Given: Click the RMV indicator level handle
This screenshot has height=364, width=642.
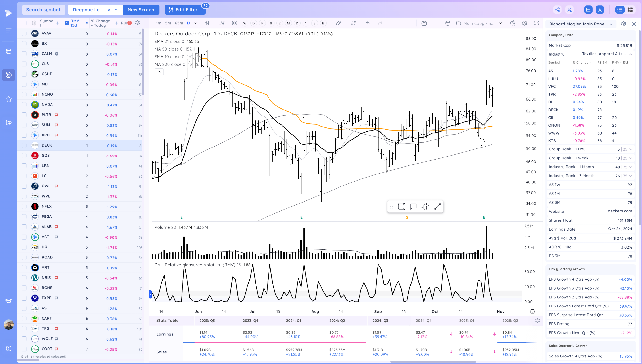Looking at the screenshot, I should pyautogui.click(x=150, y=294).
